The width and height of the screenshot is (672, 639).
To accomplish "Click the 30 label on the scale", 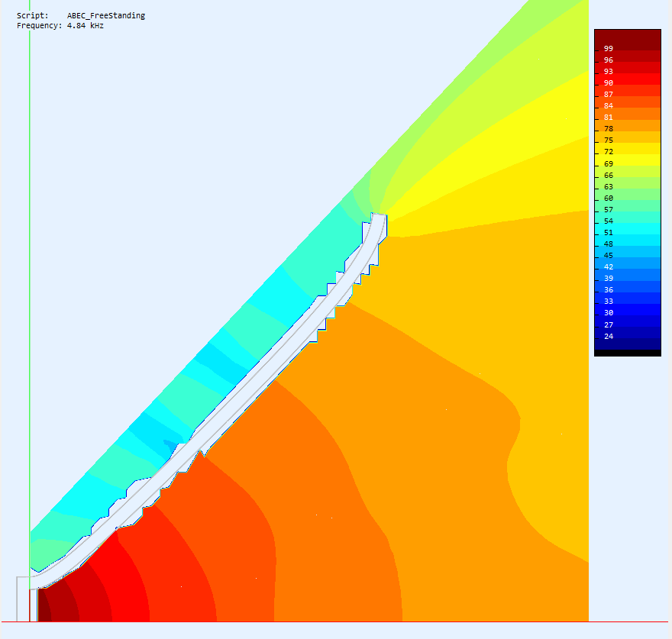I will [608, 313].
